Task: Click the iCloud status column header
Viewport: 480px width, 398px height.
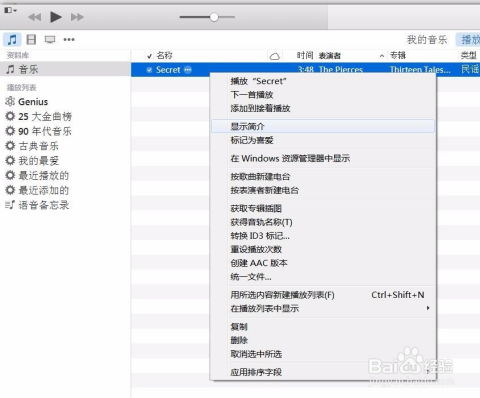Action: 275,56
